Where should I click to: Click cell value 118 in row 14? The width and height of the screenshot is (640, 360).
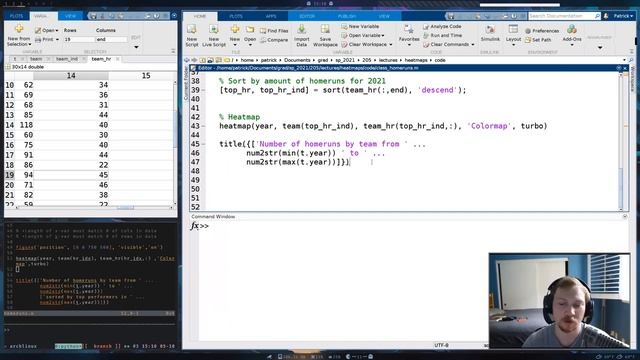coord(26,125)
